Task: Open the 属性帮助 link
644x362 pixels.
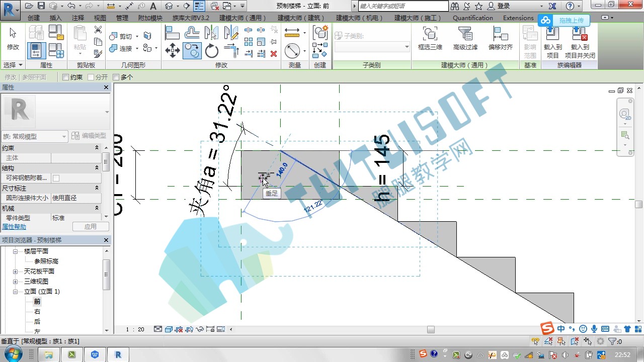Action: [x=14, y=227]
